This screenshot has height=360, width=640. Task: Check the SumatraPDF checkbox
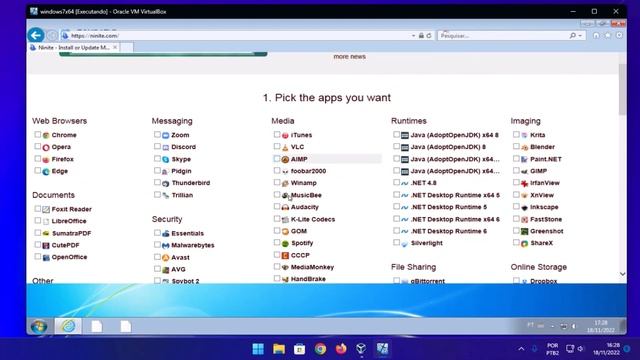pos(38,233)
